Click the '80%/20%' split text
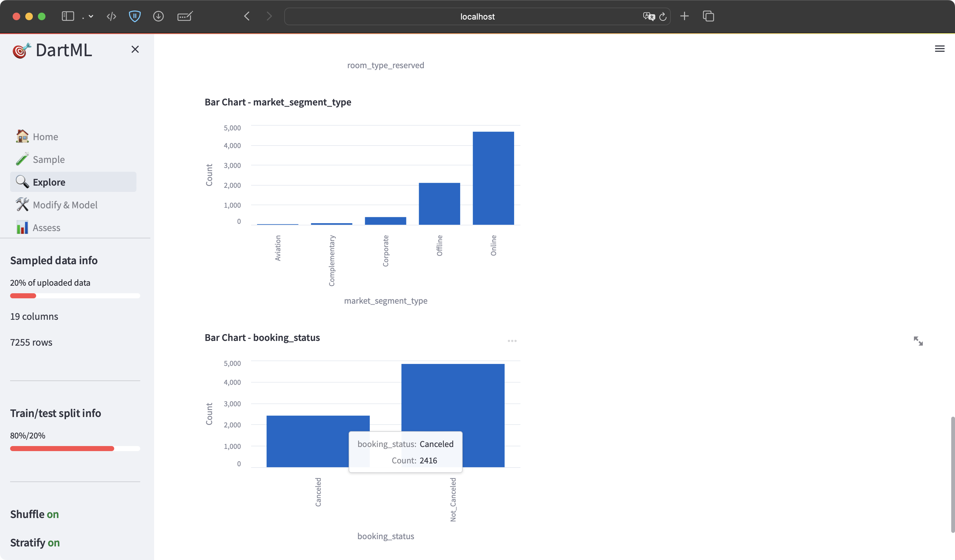Screen dimensions: 955x560 tap(28, 435)
